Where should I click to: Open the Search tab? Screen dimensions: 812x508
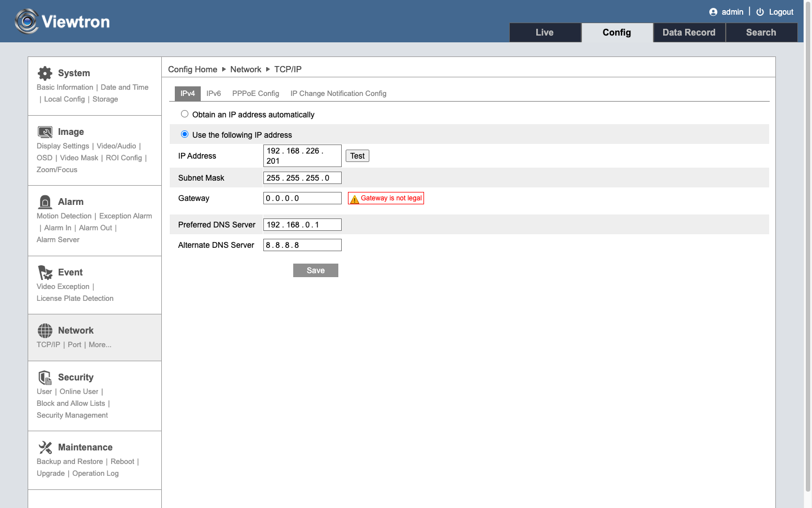pos(761,33)
